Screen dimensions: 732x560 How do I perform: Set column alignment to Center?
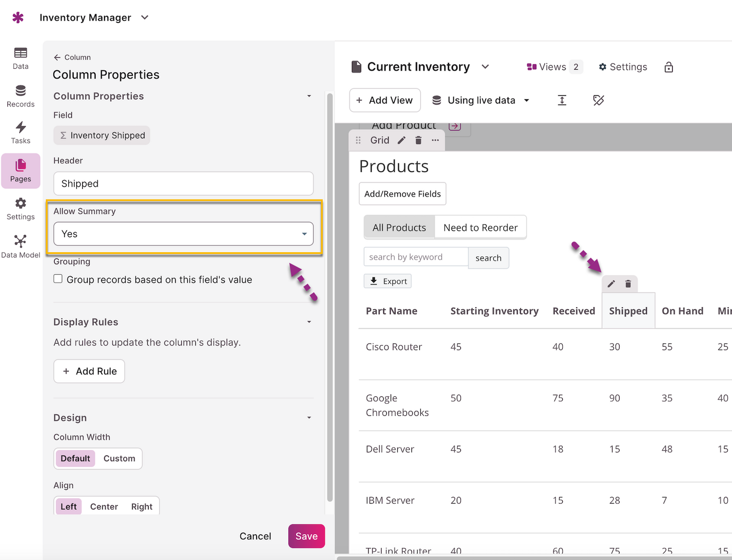point(104,507)
